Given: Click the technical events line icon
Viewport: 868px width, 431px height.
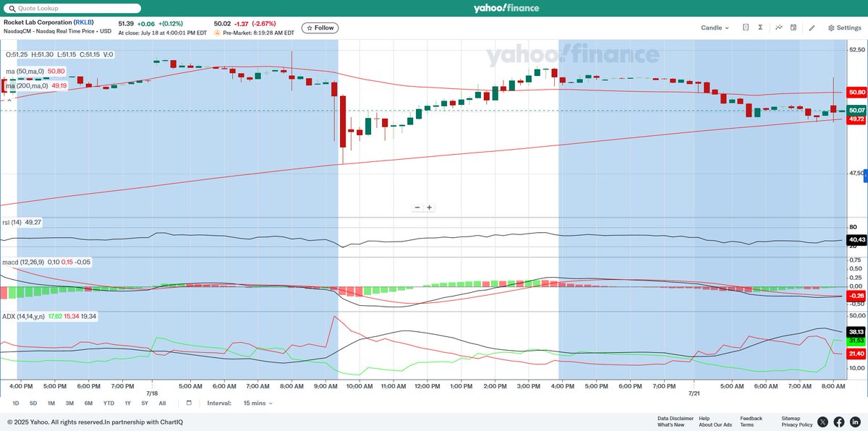Looking at the screenshot, I should click(779, 27).
